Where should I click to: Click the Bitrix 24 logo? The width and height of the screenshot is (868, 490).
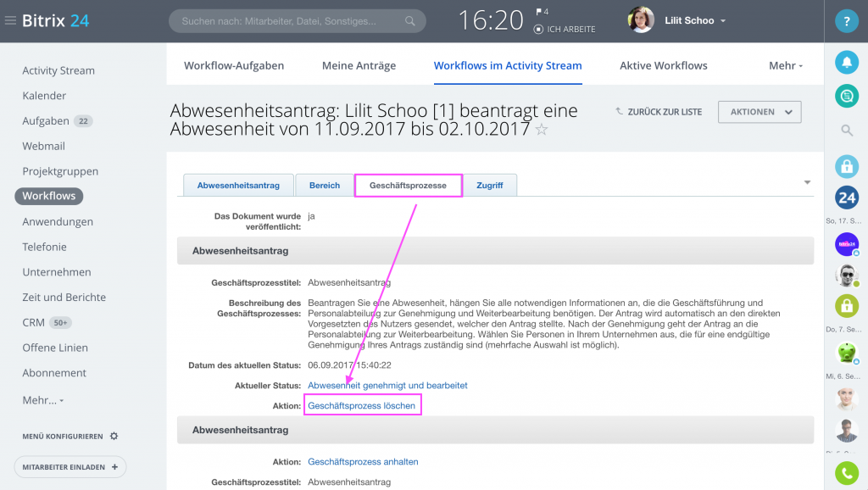55,21
